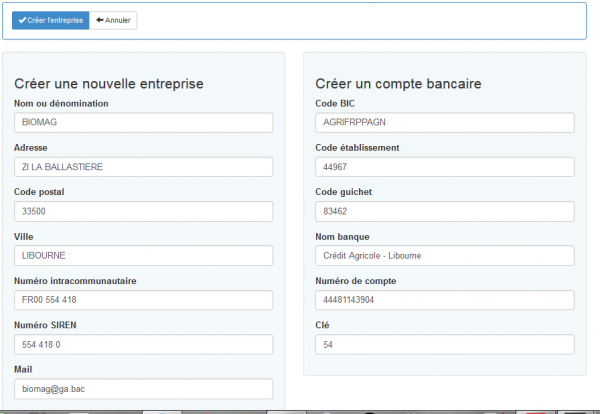Click the Numéro SIREN input
This screenshot has height=414, width=600.
[143, 344]
